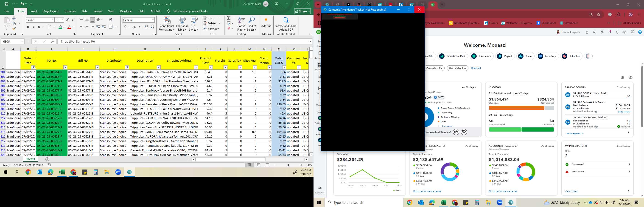Click the Insert Function fx button

click(x=52, y=41)
